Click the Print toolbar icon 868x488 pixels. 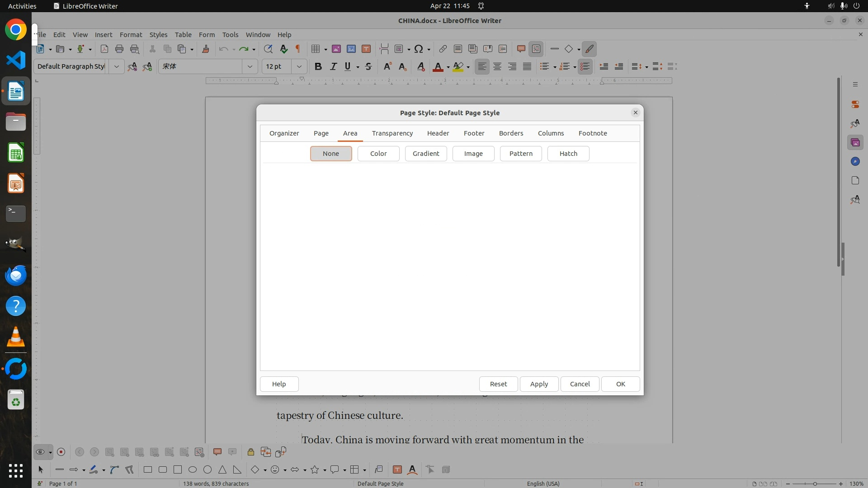(119, 49)
